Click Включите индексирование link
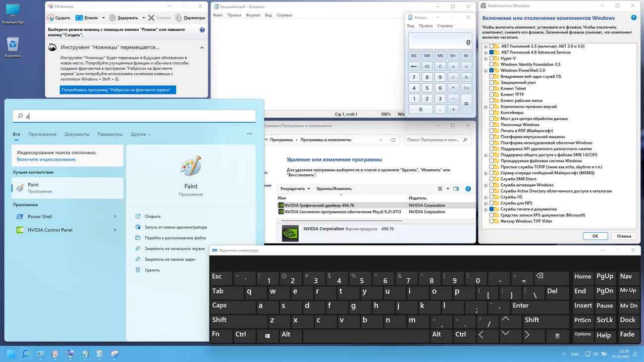Viewport: 644px width, 362px height. pyautogui.click(x=47, y=159)
